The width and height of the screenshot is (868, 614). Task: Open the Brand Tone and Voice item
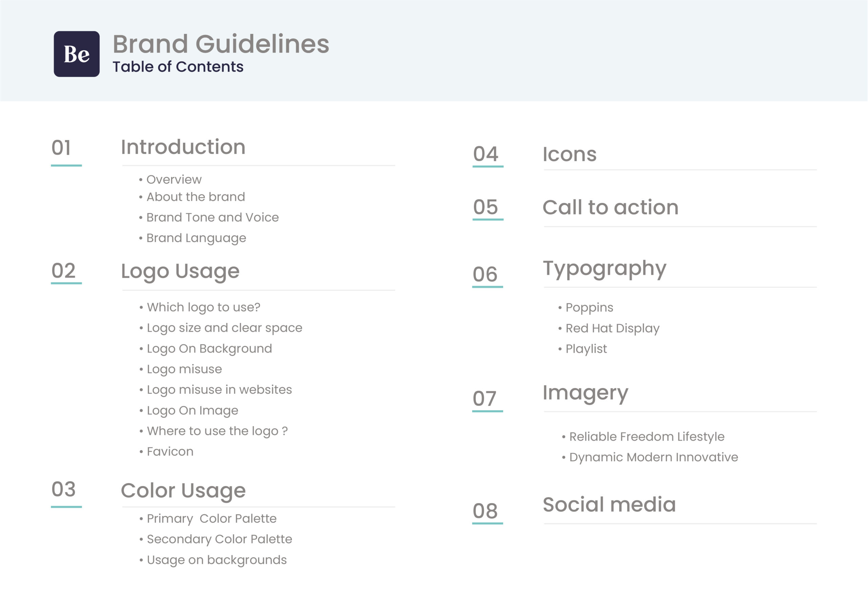click(213, 217)
